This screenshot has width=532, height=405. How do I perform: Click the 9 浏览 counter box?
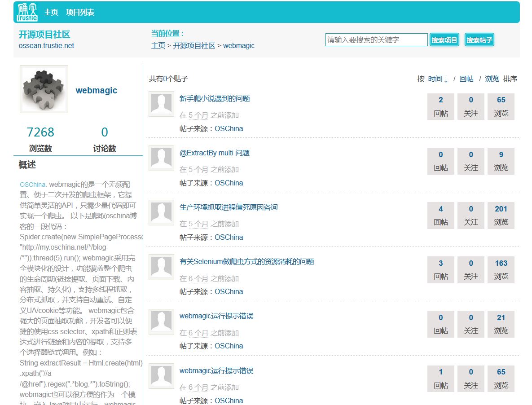pos(501,161)
